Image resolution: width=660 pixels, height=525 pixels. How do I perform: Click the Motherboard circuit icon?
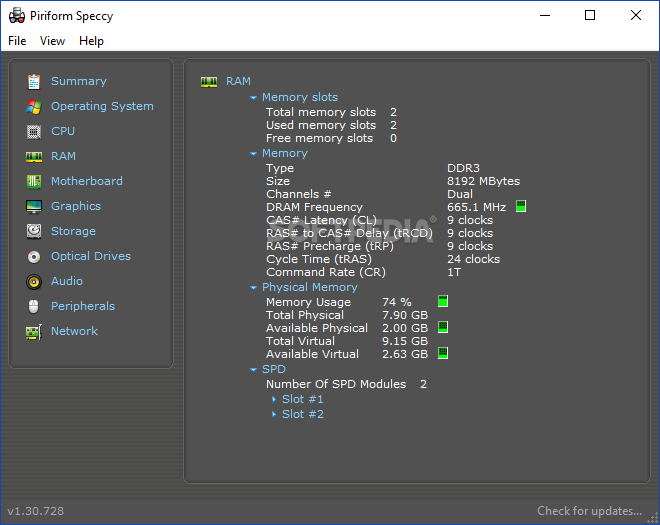pos(34,181)
